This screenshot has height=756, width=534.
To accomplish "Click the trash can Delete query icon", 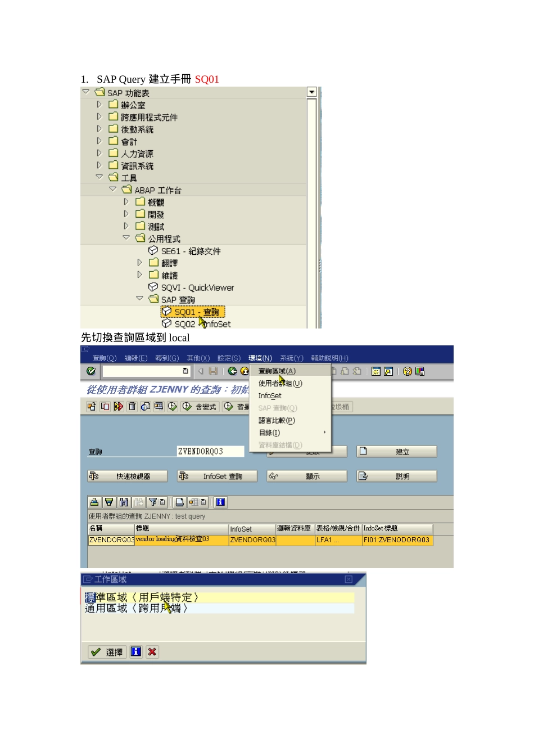I will (x=132, y=407).
